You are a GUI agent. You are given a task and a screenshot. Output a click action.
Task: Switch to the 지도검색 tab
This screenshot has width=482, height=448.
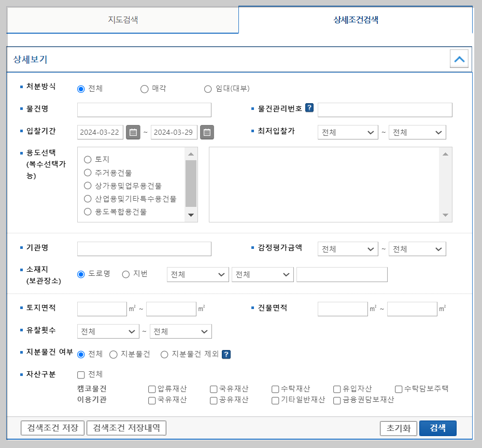click(122, 20)
